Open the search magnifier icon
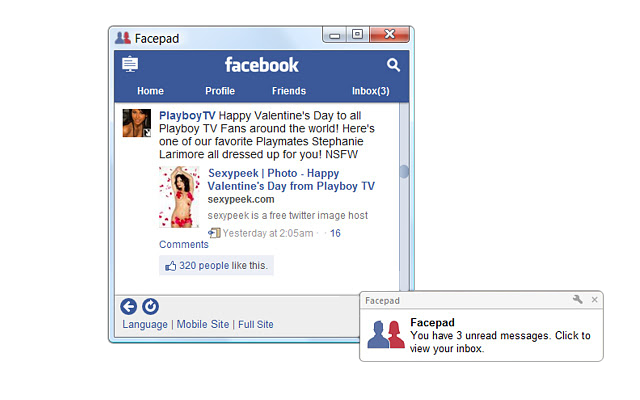The image size is (640, 400). pyautogui.click(x=393, y=65)
